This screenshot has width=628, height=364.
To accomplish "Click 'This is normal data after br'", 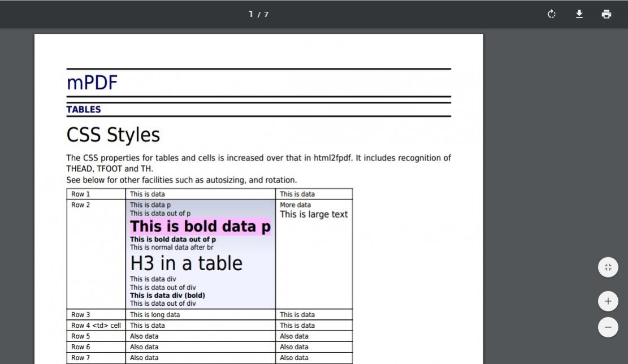I will point(171,248).
